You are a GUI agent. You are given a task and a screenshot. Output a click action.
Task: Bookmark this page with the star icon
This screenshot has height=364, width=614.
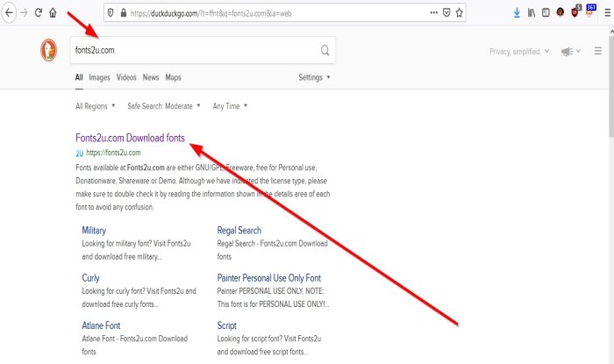(460, 14)
